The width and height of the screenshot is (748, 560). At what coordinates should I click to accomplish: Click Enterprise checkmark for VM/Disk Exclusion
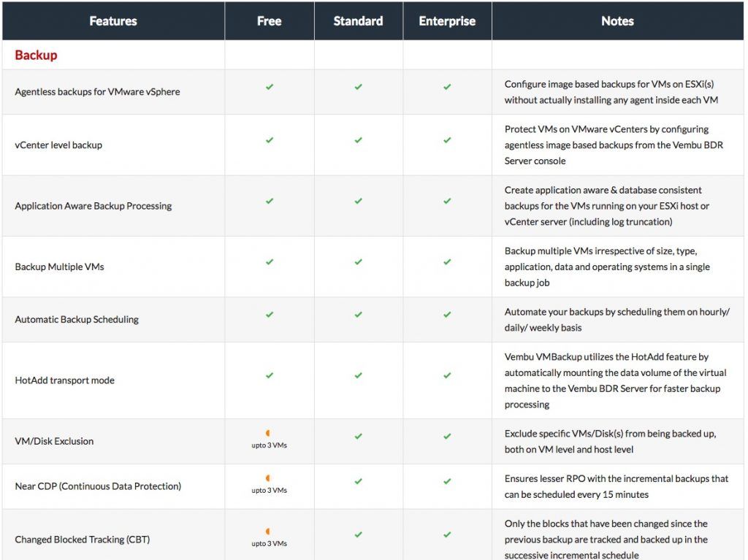tap(447, 437)
